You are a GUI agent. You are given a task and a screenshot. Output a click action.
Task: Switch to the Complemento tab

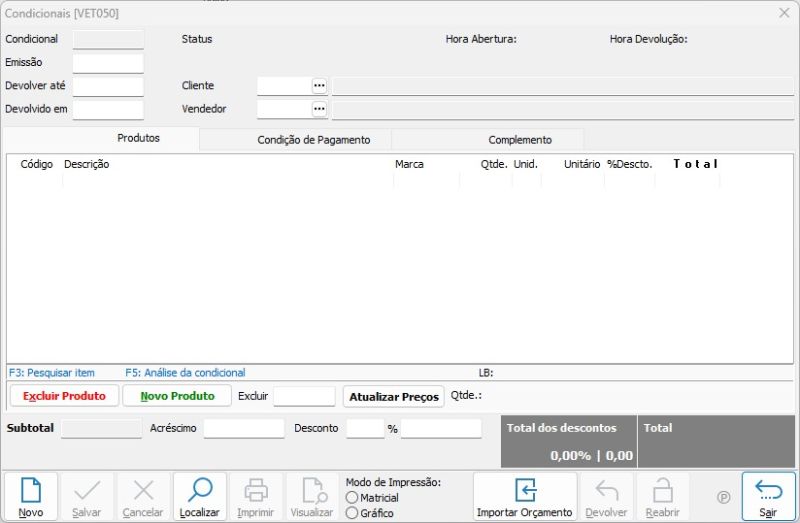[x=520, y=140]
